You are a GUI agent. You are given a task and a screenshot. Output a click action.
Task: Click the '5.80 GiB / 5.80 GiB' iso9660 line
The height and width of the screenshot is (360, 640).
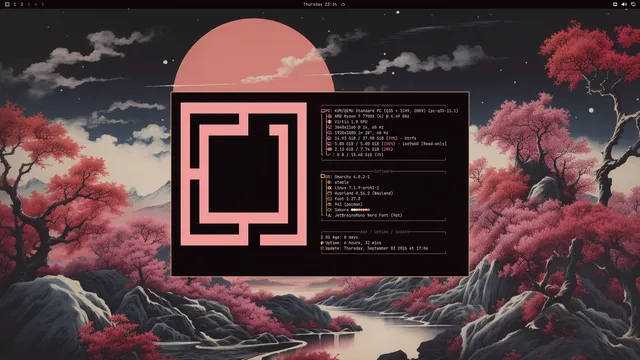[x=391, y=144]
